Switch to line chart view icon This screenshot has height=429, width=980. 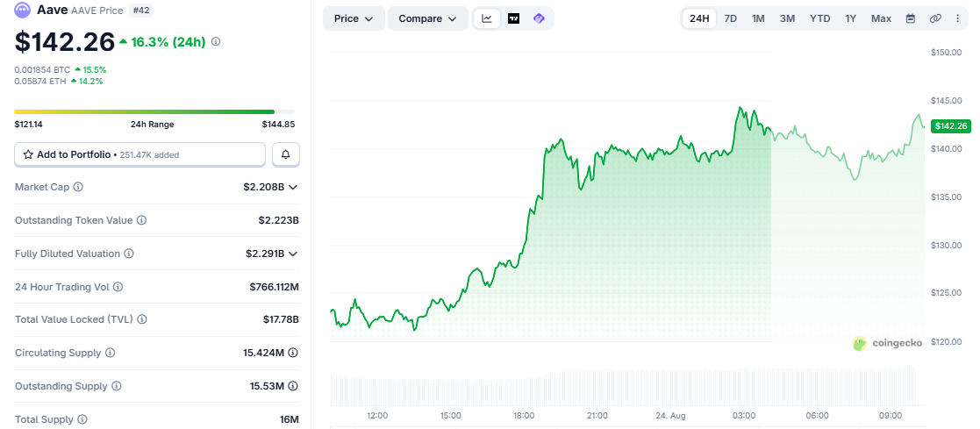point(487,18)
